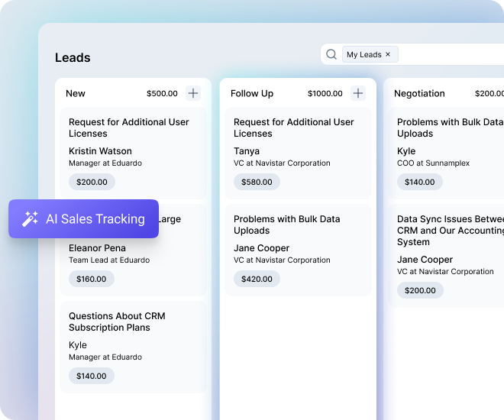The height and width of the screenshot is (420, 504).
Task: Open Jane Cooper's Bulk Data Uploads card in Follow Up
Action: [298, 244]
